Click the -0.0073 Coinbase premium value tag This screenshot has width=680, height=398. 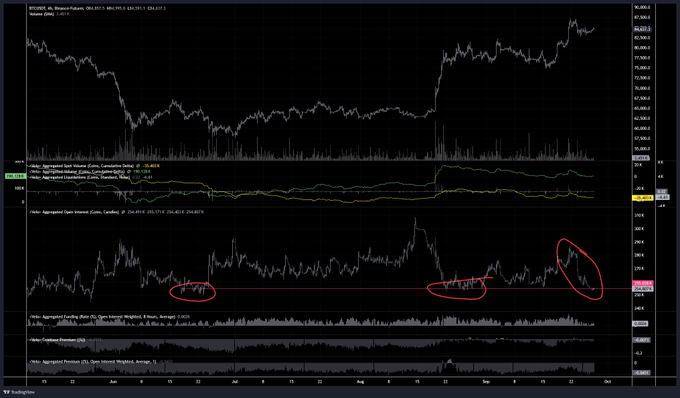[x=642, y=340]
